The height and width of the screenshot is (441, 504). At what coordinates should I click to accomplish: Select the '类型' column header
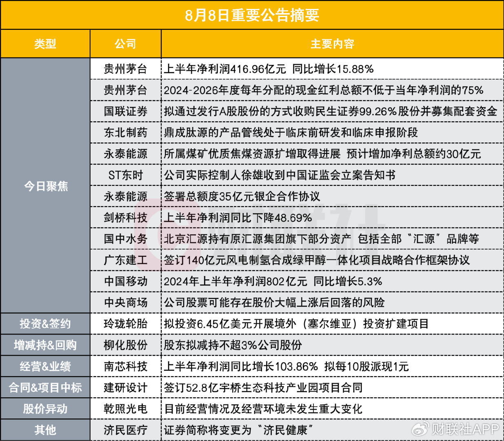point(45,44)
